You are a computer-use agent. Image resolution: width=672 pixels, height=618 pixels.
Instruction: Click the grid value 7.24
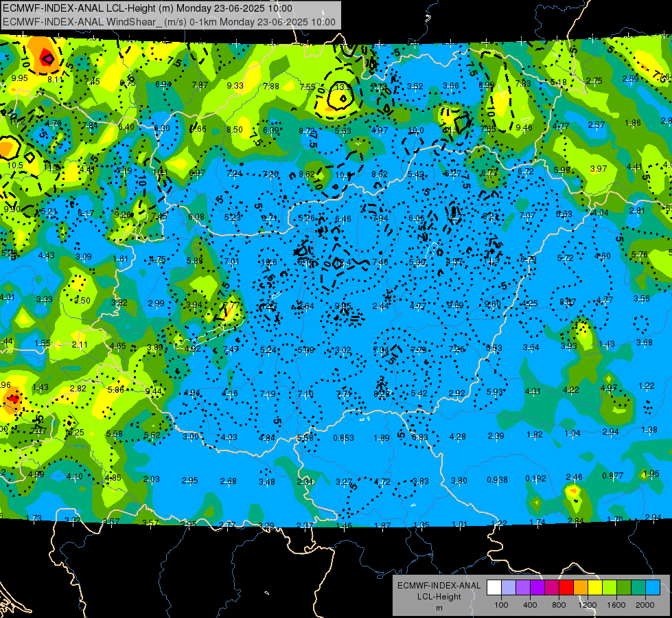click(x=234, y=173)
